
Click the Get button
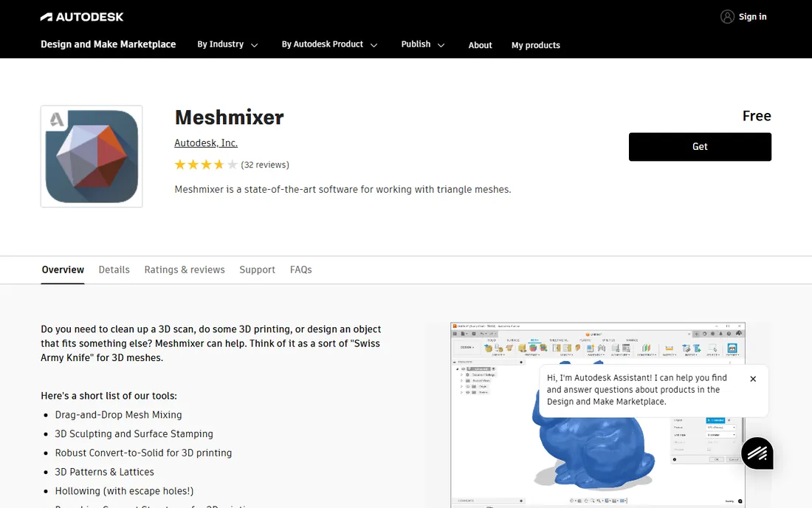700,146
